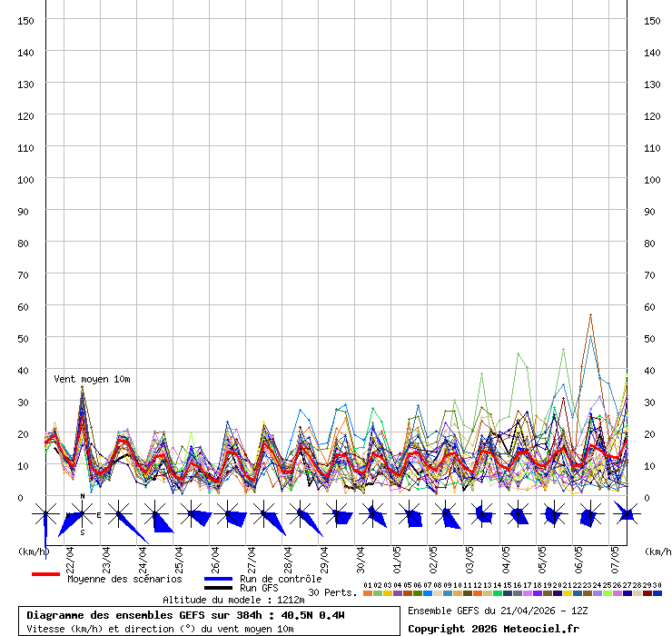The height and width of the screenshot is (636, 672).
Task: Select wind rose between 26/04 and 27/04 labels
Action: [x=227, y=515]
